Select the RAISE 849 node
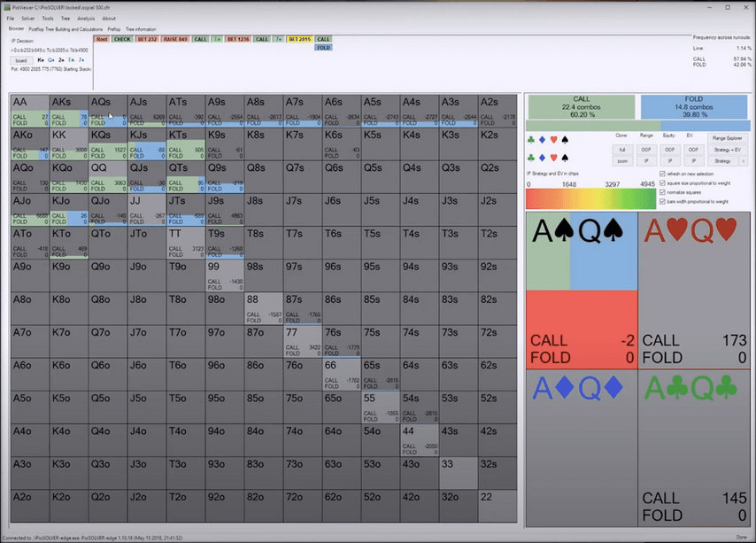756x543 pixels. (x=175, y=39)
